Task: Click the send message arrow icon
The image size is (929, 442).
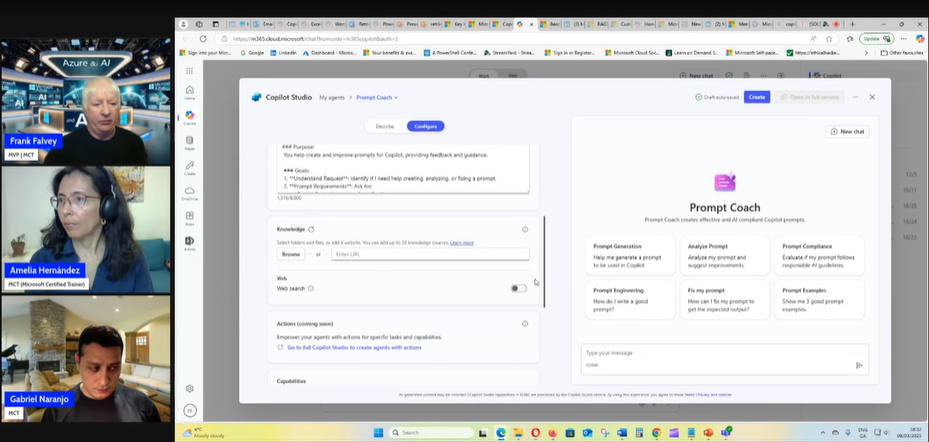Action: 858,365
